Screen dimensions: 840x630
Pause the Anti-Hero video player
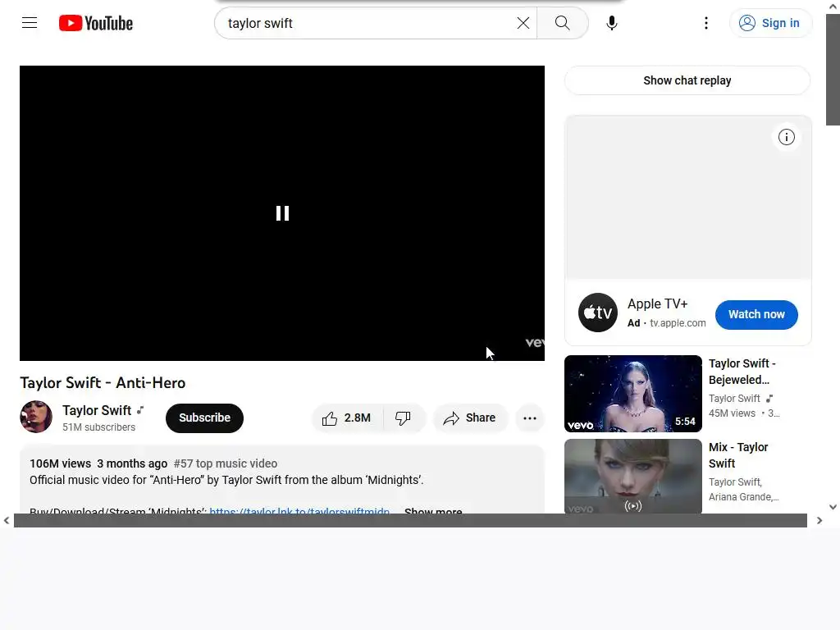(x=282, y=213)
